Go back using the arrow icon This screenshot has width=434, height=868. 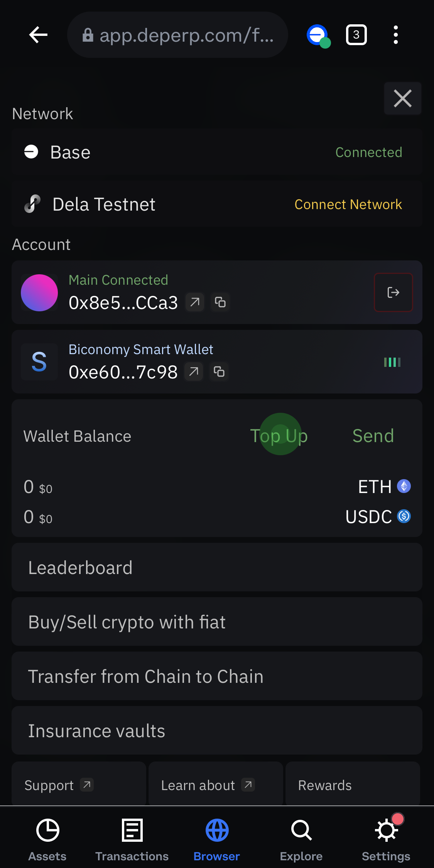tap(38, 35)
